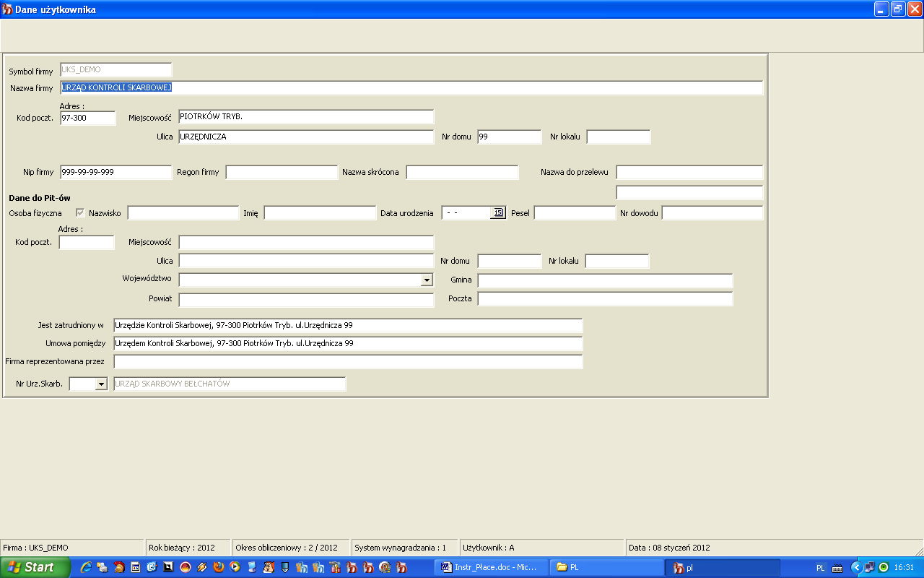The width and height of the screenshot is (924, 578).
Task: Switch to Instr_Płace.doc Word taskbar button
Action: click(x=492, y=568)
